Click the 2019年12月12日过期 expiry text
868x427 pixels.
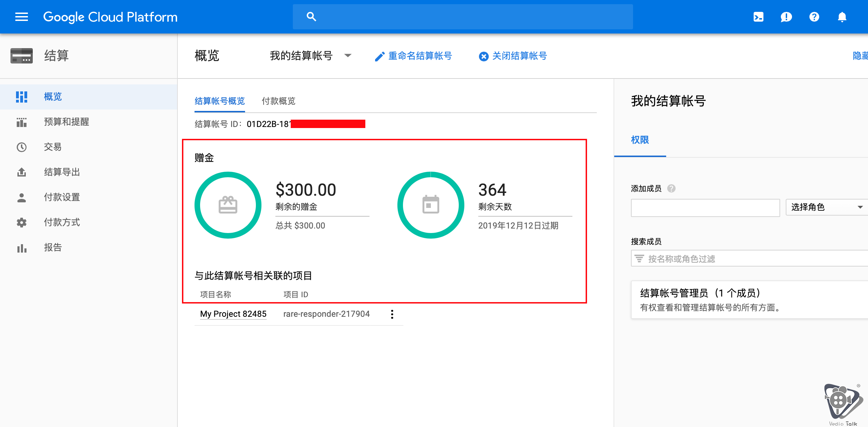coord(518,226)
